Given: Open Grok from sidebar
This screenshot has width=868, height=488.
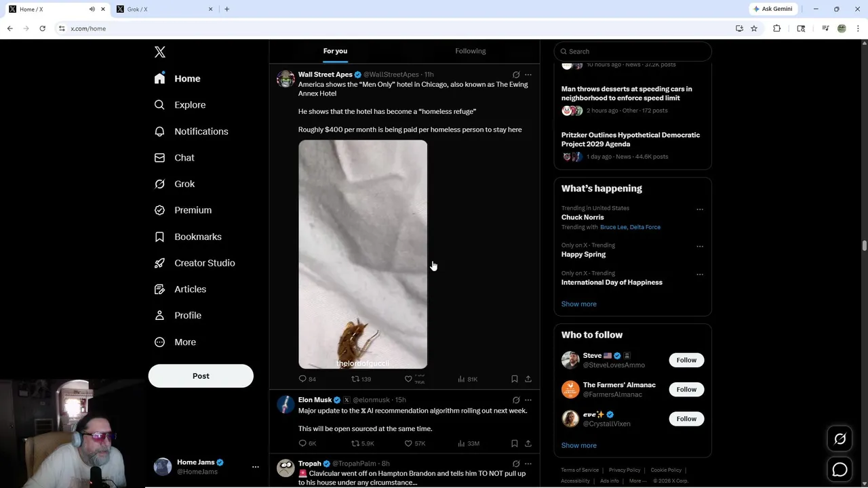Looking at the screenshot, I should (174, 184).
